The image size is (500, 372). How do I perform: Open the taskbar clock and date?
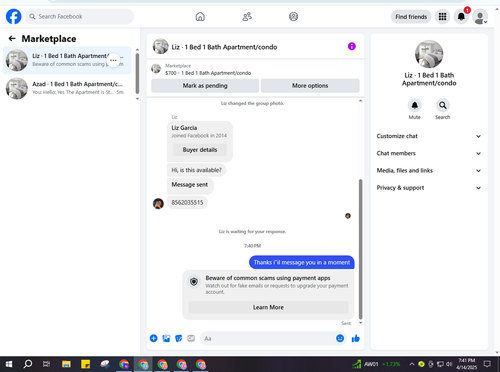coord(466,364)
